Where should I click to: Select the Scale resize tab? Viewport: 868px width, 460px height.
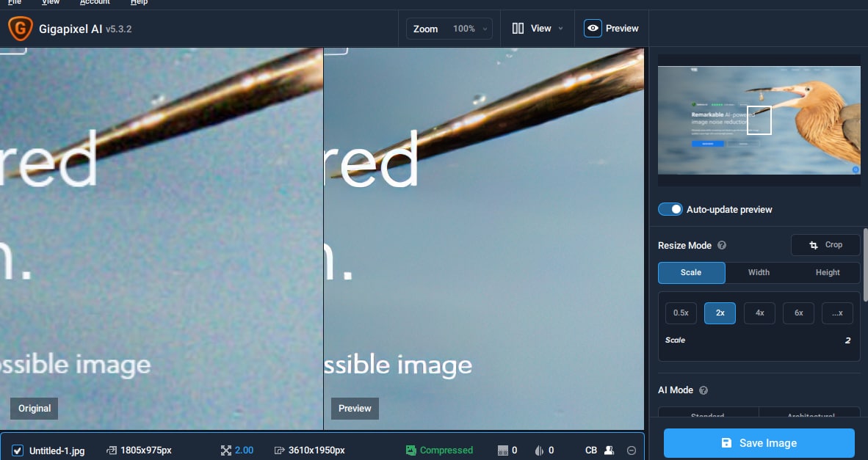point(692,273)
